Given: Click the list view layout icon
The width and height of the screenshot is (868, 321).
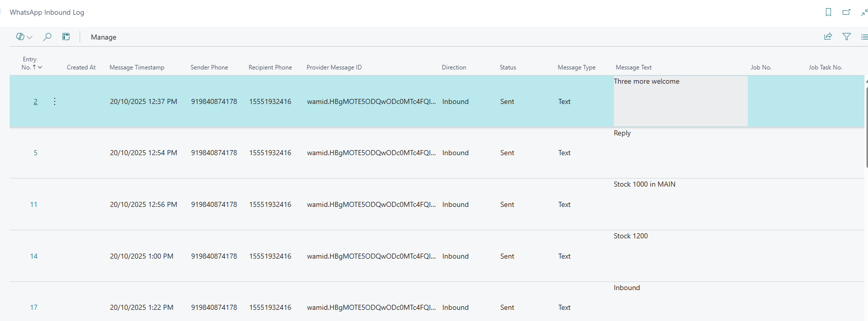Looking at the screenshot, I should 864,37.
